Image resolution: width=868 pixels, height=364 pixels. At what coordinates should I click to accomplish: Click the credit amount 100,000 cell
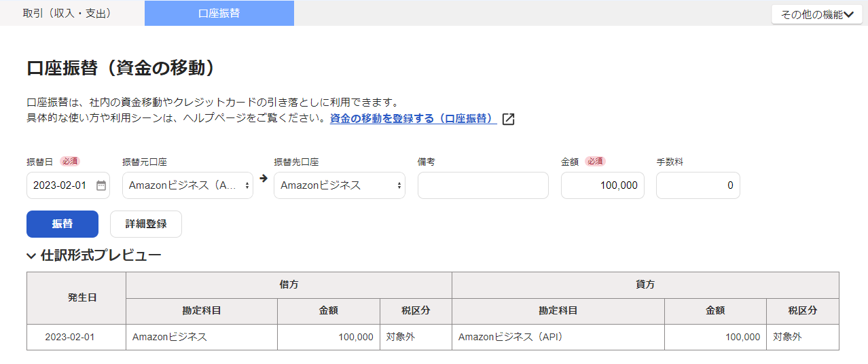716,337
